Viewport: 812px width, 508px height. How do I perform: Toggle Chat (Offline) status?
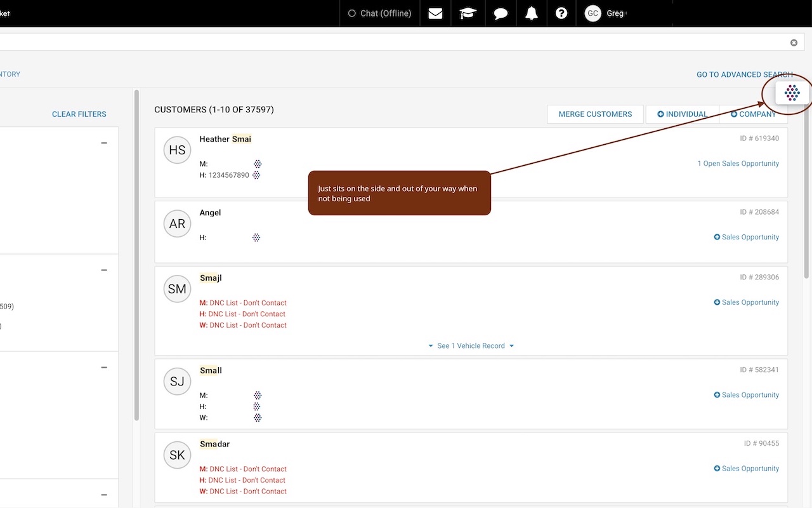[x=379, y=13]
